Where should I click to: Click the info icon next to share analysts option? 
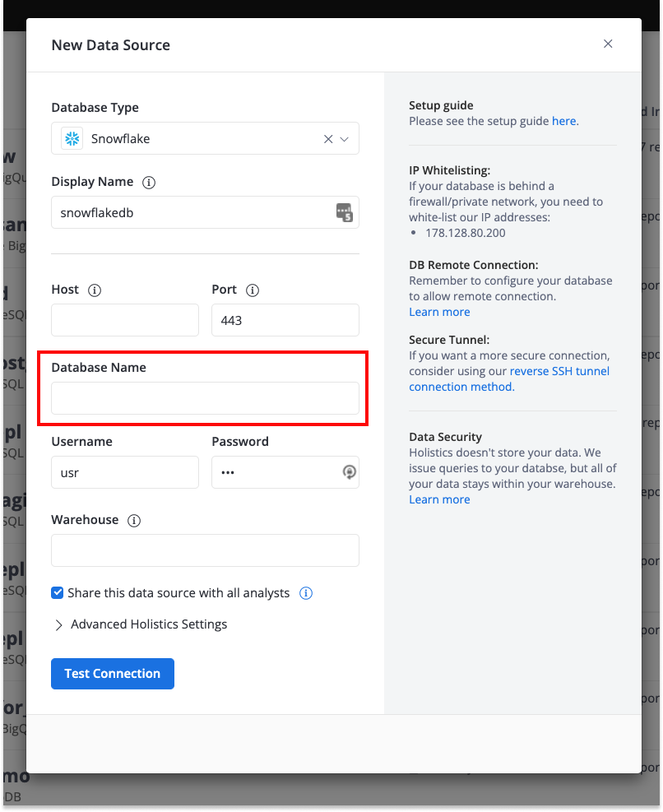click(305, 592)
